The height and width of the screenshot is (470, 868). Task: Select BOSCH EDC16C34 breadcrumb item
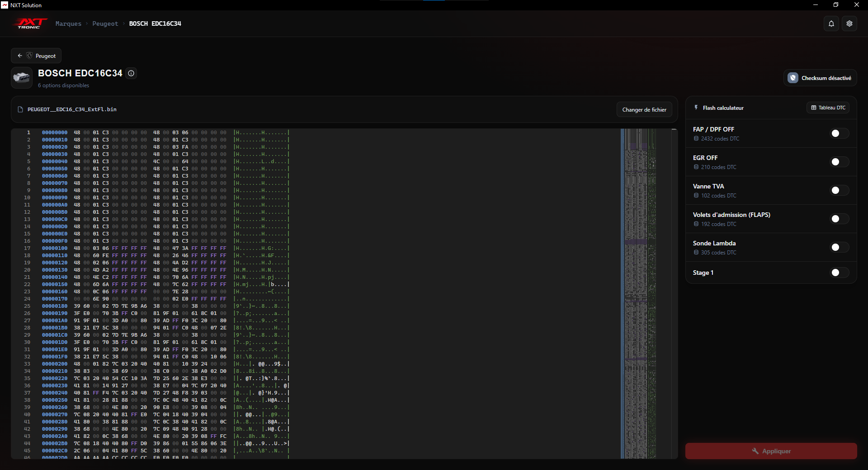(x=155, y=23)
